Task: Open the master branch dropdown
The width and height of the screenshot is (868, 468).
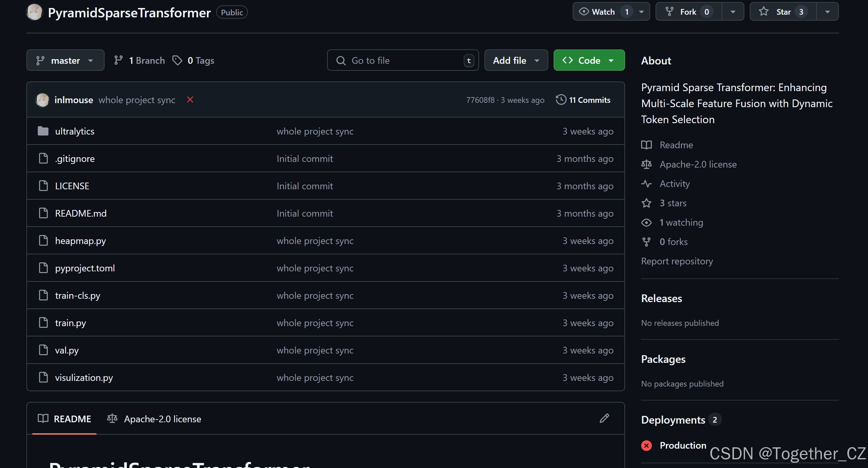Action: click(x=65, y=60)
